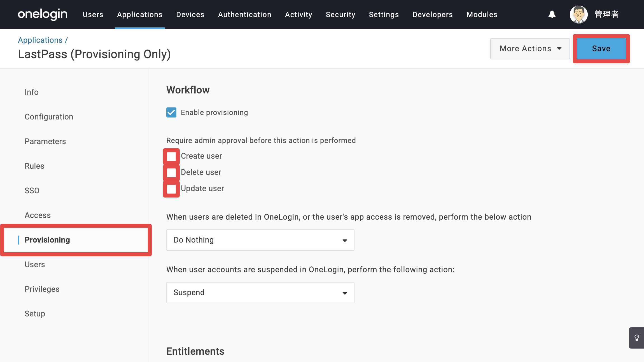Check Delete user approval box
Screen dimensions: 644x362
[x=171, y=173]
